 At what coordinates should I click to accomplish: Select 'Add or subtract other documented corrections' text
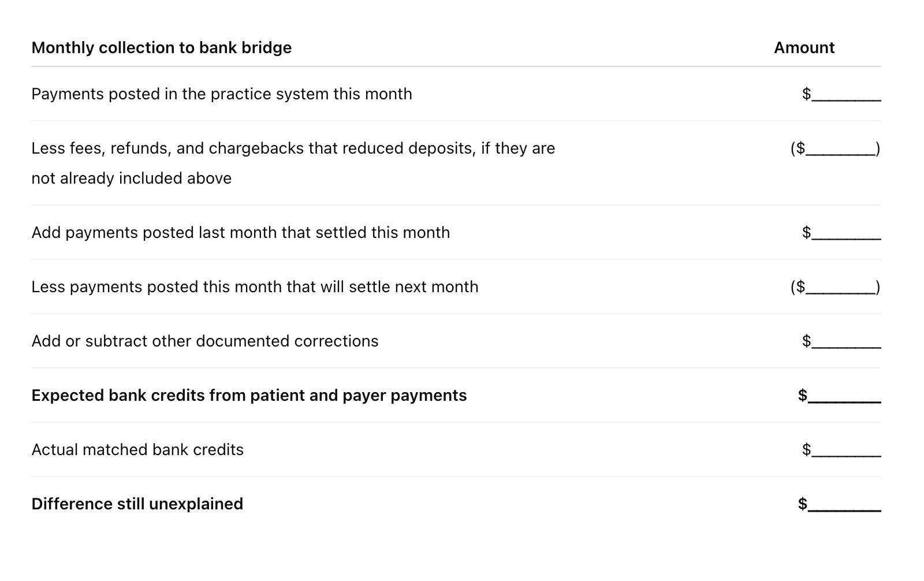205,341
